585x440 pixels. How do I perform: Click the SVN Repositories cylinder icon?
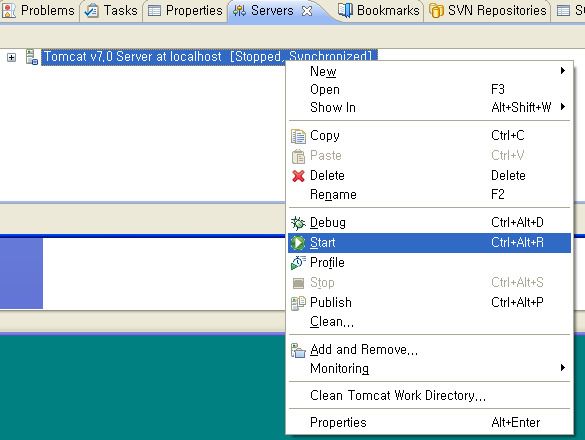click(436, 11)
